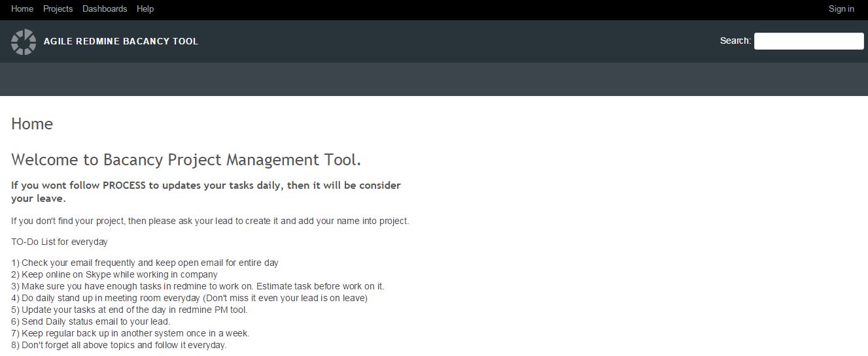The width and height of the screenshot is (868, 356).
Task: Click the Welcome to Bacancy Project Management heading
Action: [186, 160]
